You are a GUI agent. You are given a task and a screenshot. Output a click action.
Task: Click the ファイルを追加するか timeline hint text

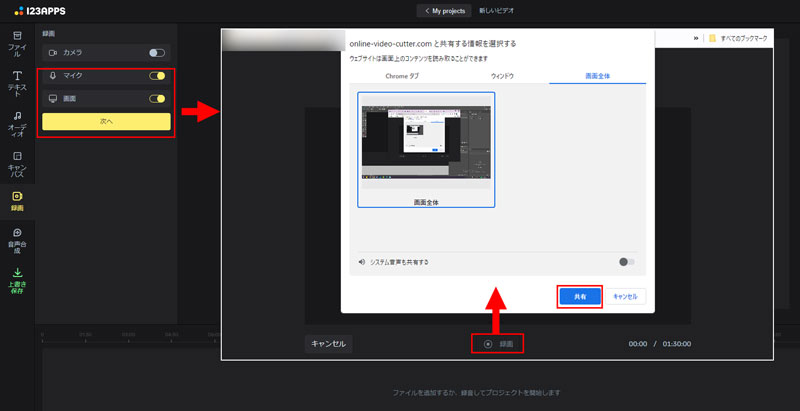477,393
